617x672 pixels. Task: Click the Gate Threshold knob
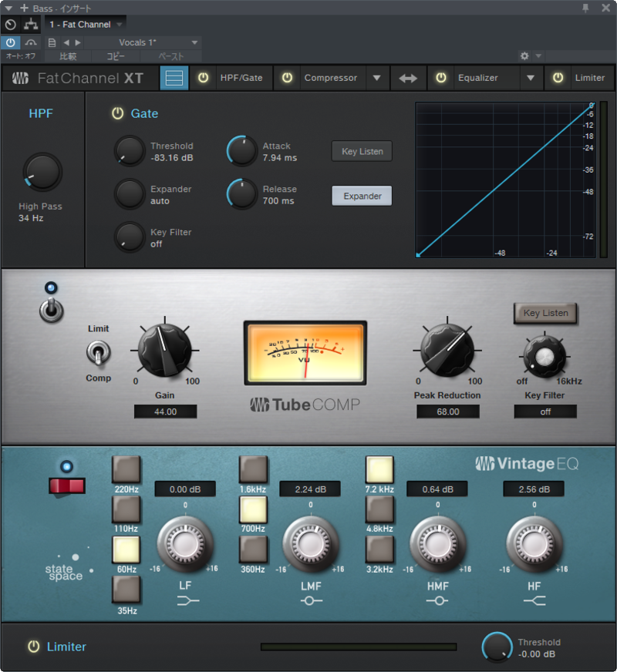click(130, 151)
